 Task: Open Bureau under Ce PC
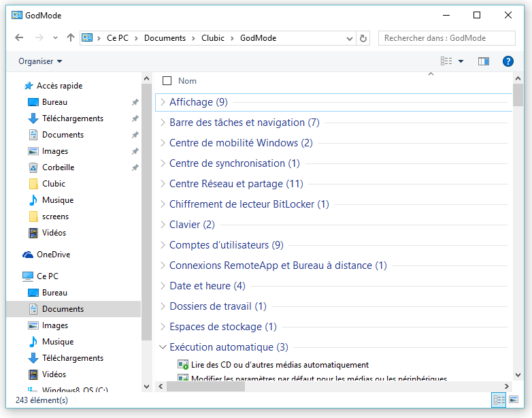(54, 292)
